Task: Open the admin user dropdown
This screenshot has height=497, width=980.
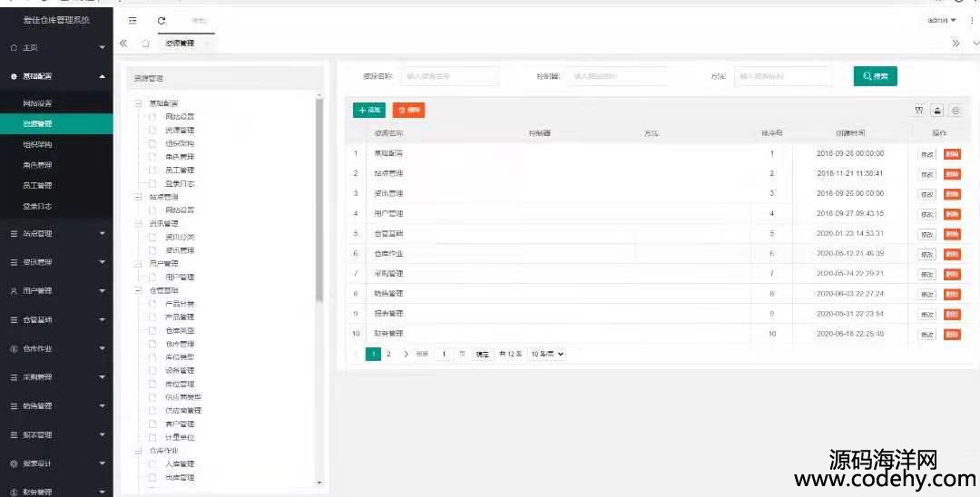Action: tap(942, 20)
